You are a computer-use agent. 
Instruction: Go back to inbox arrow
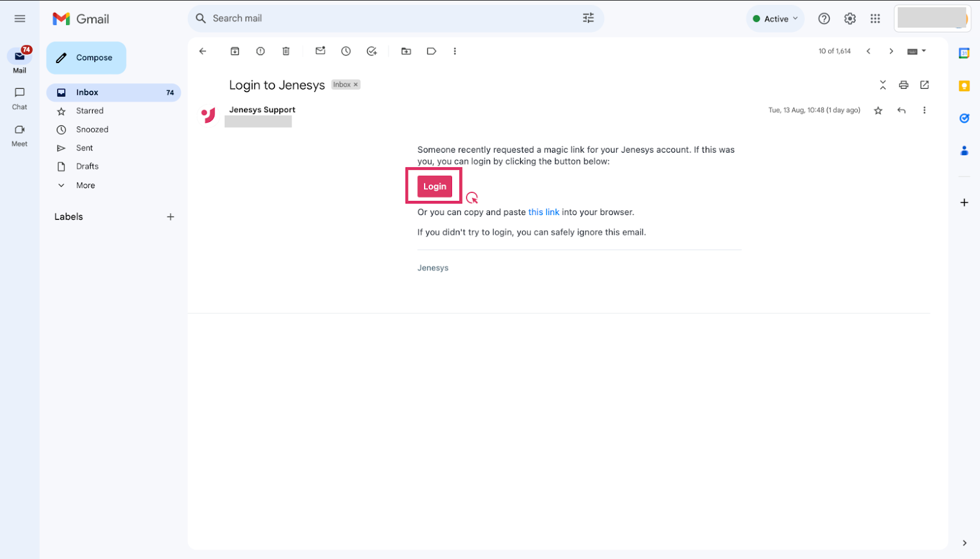pyautogui.click(x=203, y=51)
